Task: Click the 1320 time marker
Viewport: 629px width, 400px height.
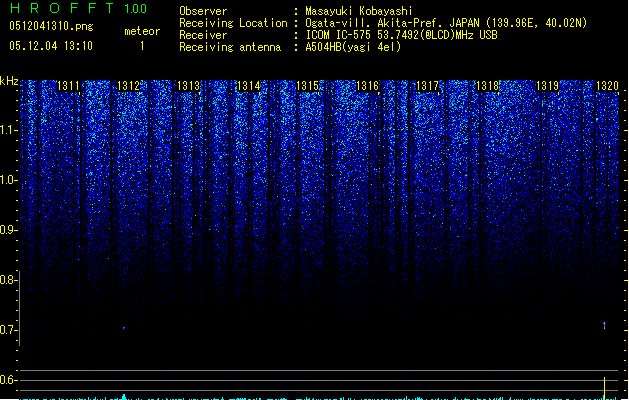Action: (607, 86)
